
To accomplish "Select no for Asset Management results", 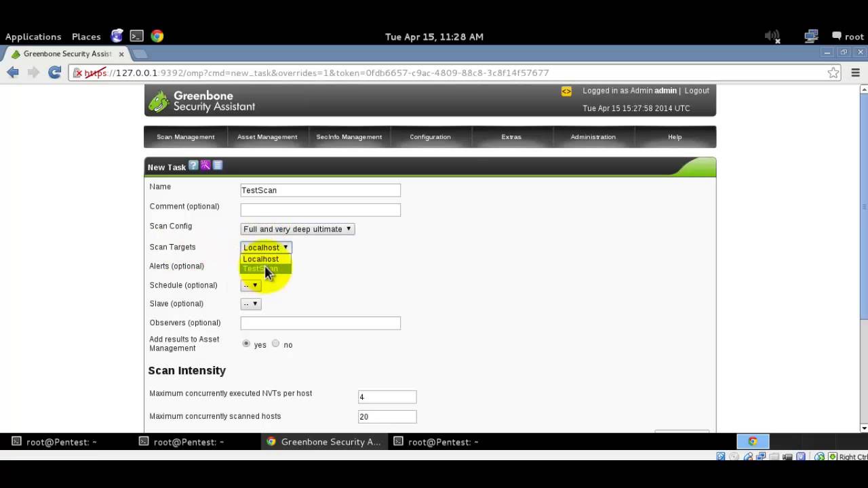I will pos(275,344).
